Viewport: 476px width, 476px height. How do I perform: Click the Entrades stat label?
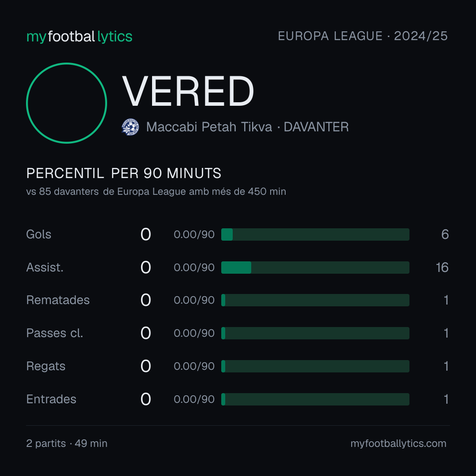51,399
